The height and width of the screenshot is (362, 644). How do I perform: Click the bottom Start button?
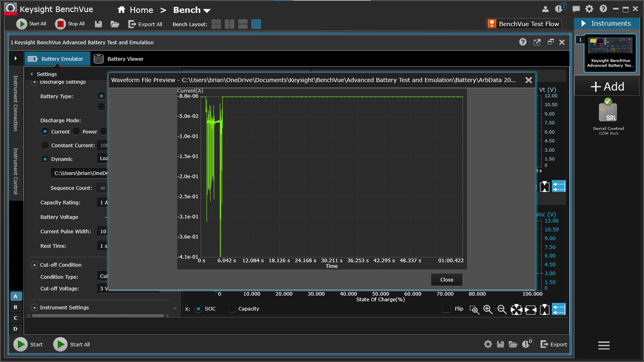(28, 344)
